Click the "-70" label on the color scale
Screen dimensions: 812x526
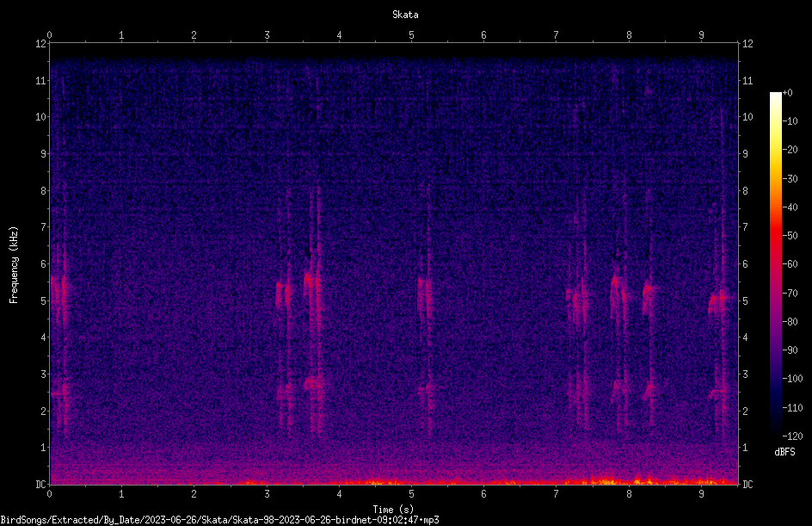(x=790, y=294)
